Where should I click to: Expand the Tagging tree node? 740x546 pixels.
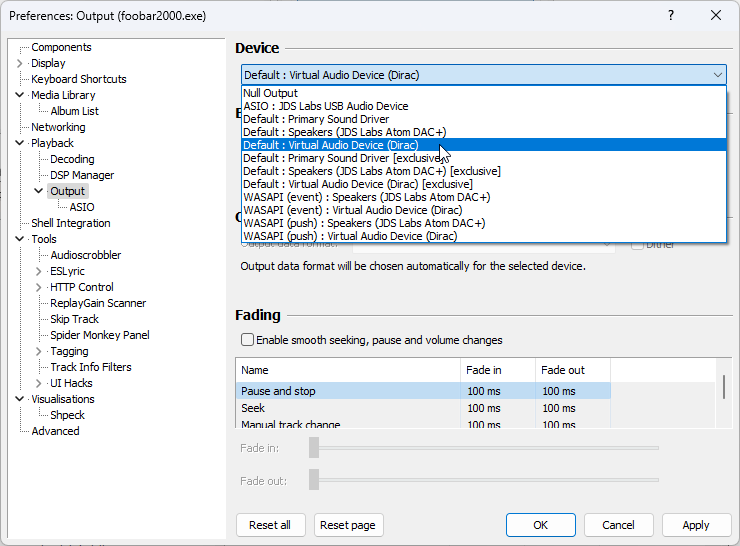pos(39,351)
